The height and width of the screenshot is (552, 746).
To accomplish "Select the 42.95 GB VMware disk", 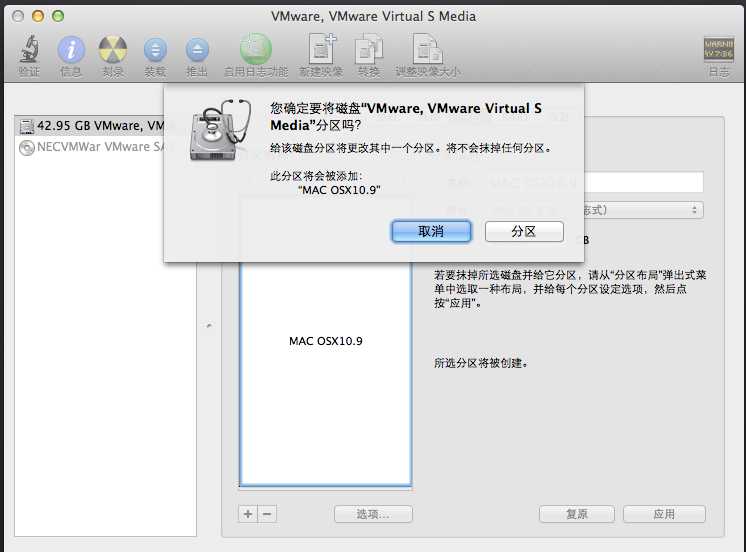I will (91, 126).
